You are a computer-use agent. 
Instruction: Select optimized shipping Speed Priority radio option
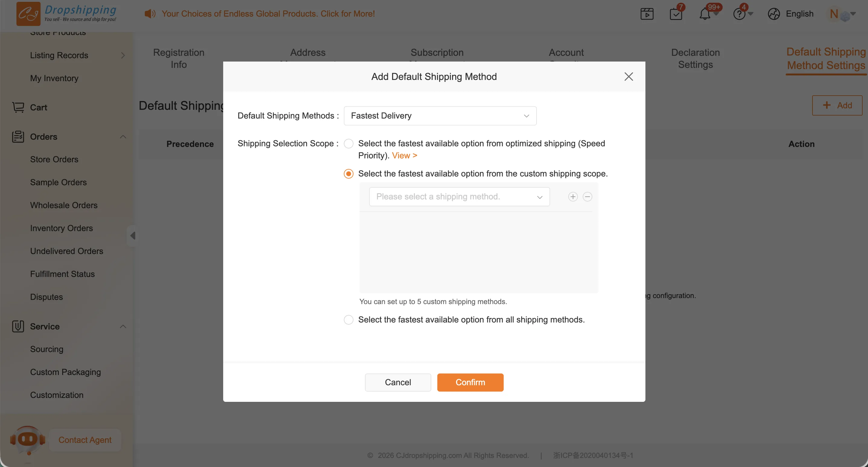348,144
